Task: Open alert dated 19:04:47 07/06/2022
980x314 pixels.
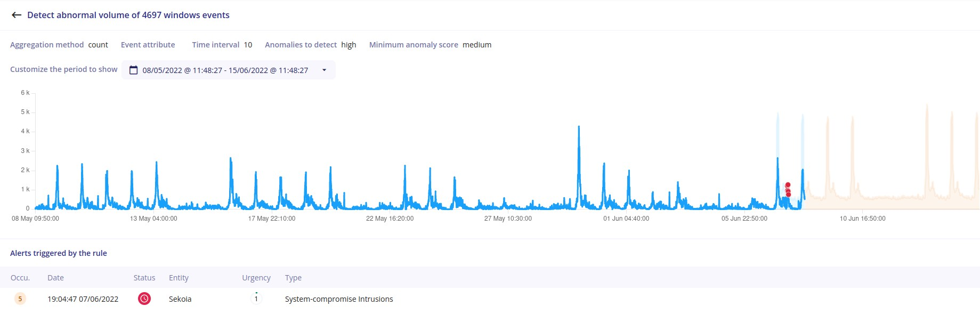Action: click(x=83, y=299)
